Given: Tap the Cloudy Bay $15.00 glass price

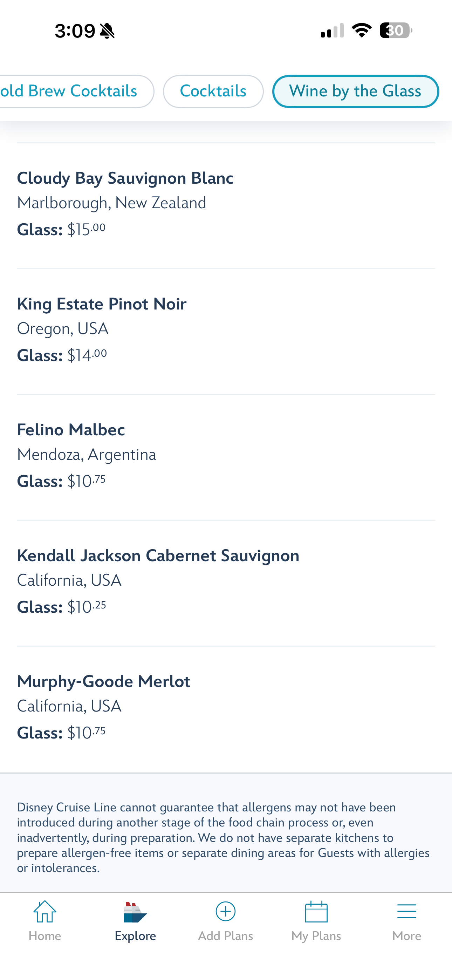Looking at the screenshot, I should pyautogui.click(x=86, y=229).
